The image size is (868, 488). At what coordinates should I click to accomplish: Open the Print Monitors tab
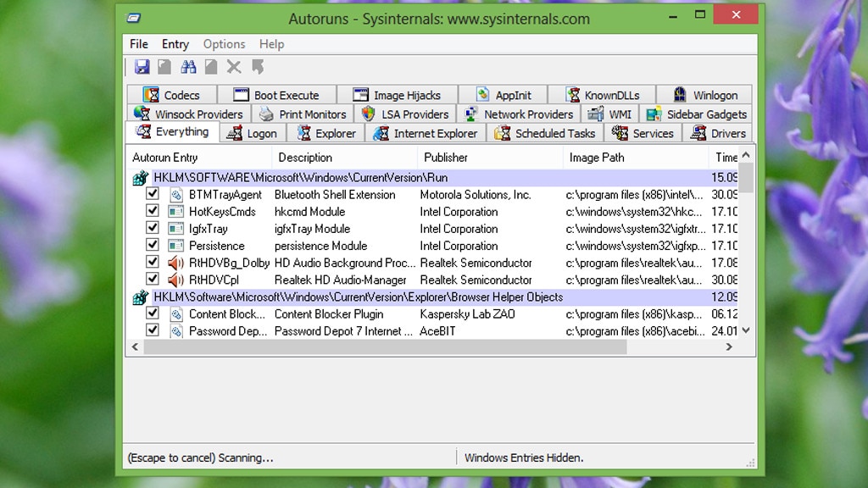tap(303, 114)
